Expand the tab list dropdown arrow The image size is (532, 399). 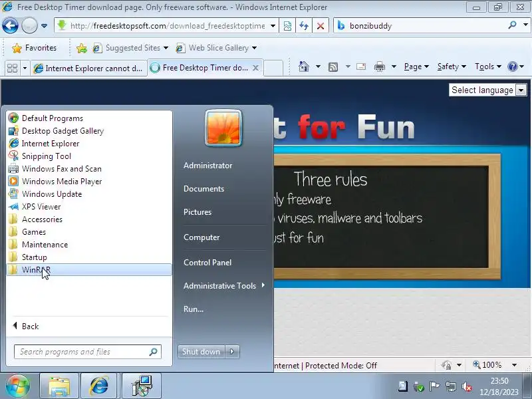pos(25,68)
